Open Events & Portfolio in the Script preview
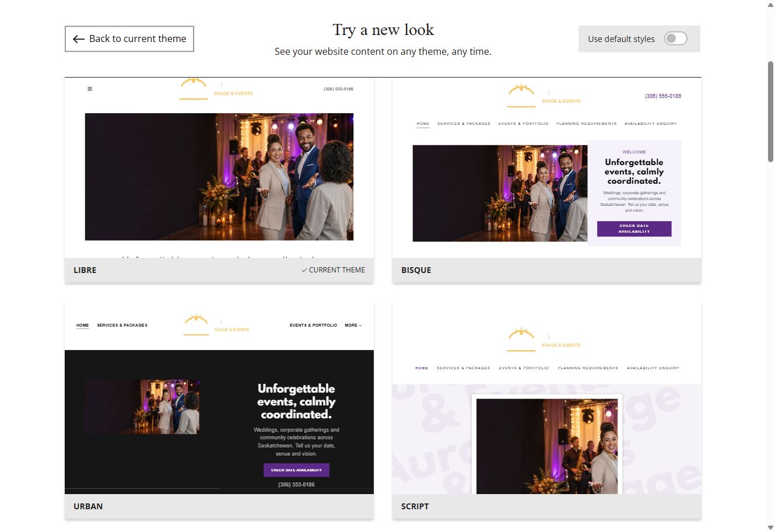This screenshot has height=532, width=775. click(524, 368)
